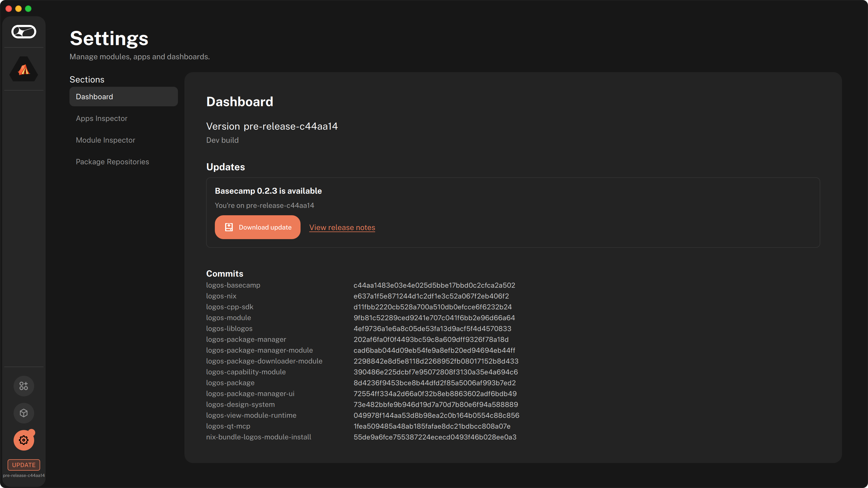The height and width of the screenshot is (488, 868).
Task: Click the logos-package-manager commit name
Action: [x=246, y=339]
